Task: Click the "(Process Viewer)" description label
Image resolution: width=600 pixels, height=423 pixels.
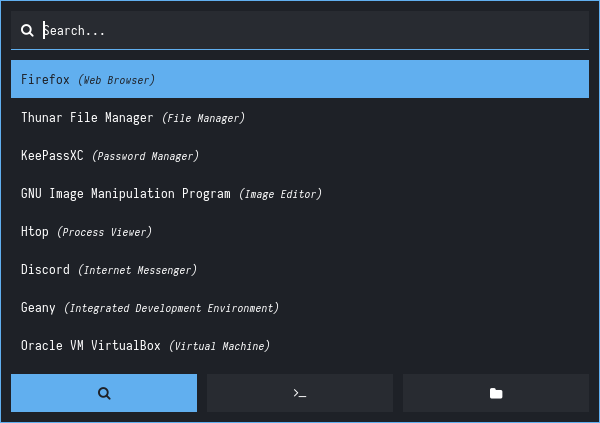Action: coord(104,232)
